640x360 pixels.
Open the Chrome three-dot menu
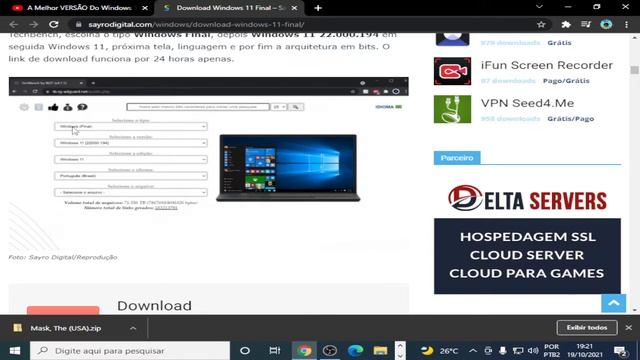click(x=627, y=24)
